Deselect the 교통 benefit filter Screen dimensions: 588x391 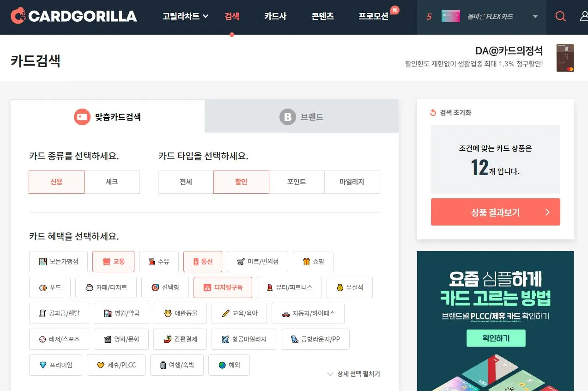point(113,262)
